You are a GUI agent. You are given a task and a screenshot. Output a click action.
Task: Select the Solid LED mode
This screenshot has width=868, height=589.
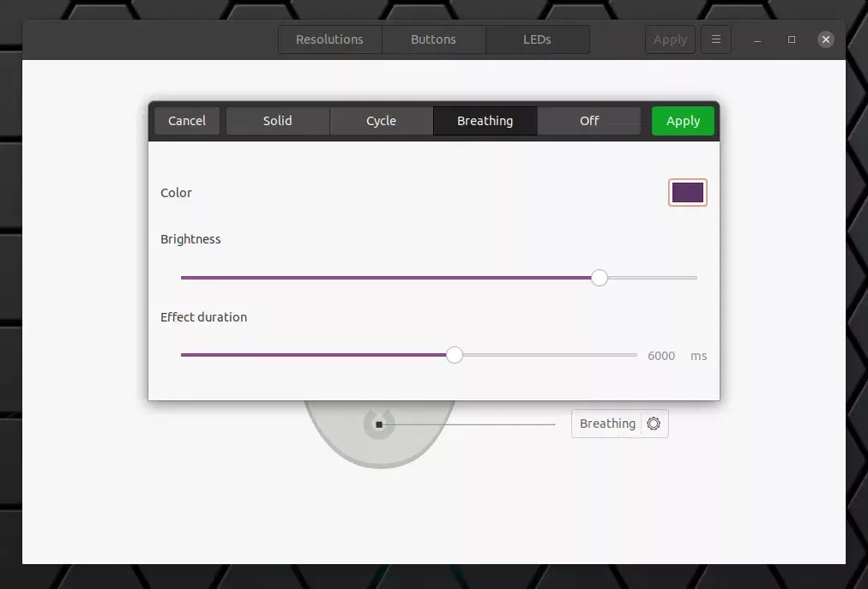(x=278, y=121)
